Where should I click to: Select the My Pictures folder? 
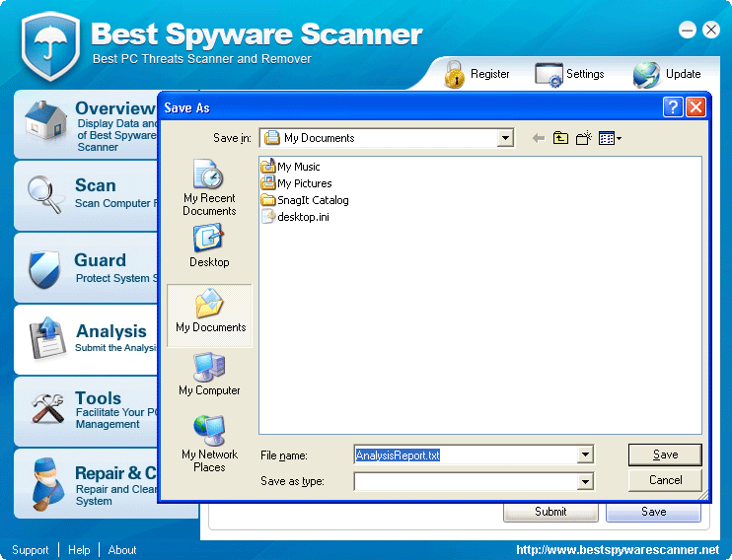pos(296,183)
